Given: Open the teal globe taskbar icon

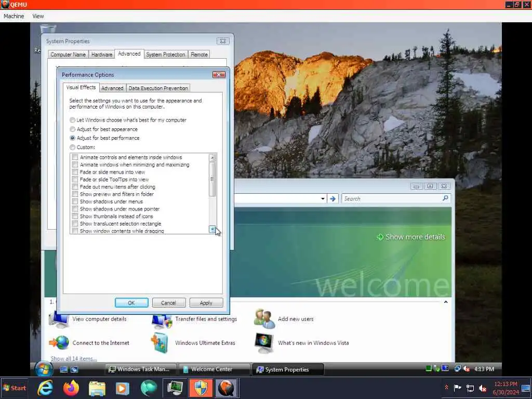Looking at the screenshot, I should click(149, 388).
